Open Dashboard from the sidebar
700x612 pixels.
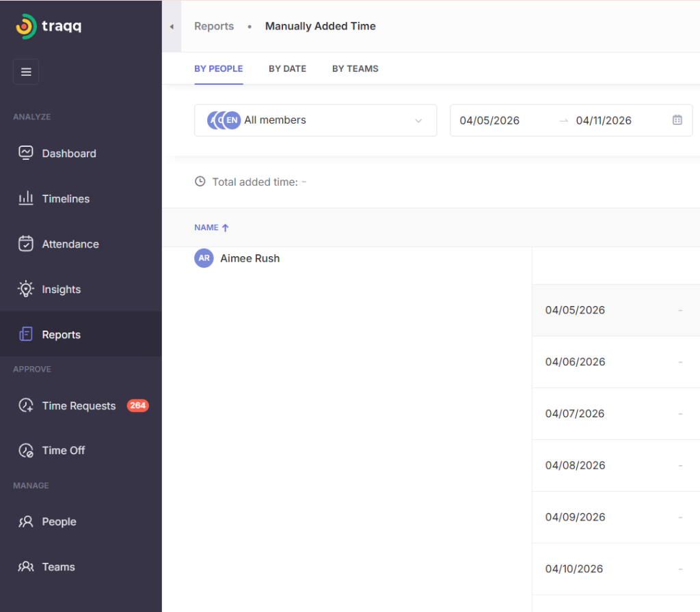[x=68, y=154]
